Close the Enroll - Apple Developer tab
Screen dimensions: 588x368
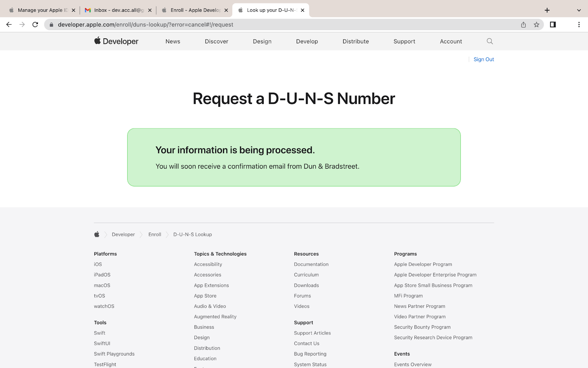click(x=226, y=10)
